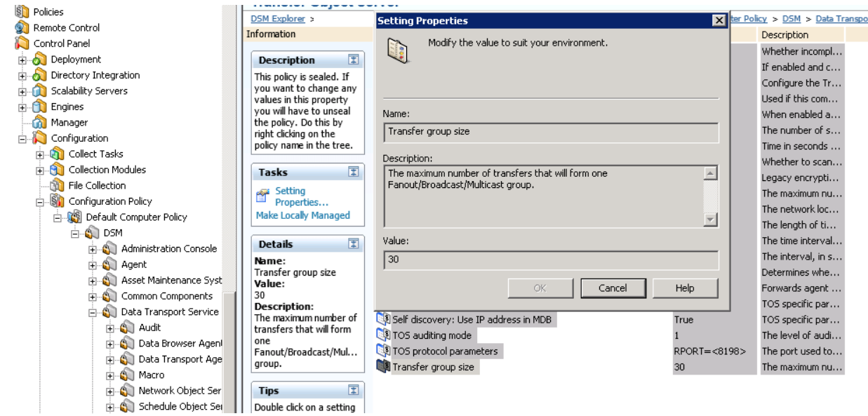868x416 pixels.
Task: Select Network Object Server tree item
Action: coord(180,391)
